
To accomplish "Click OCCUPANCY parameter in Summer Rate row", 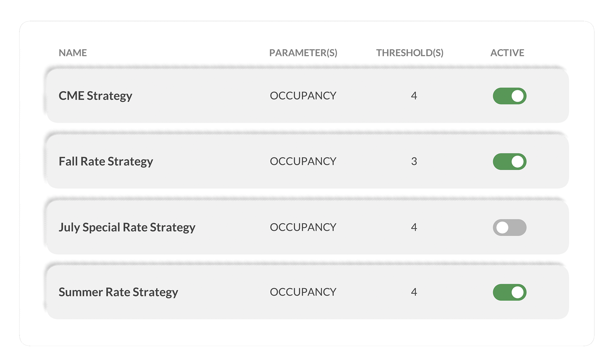I will tap(303, 292).
